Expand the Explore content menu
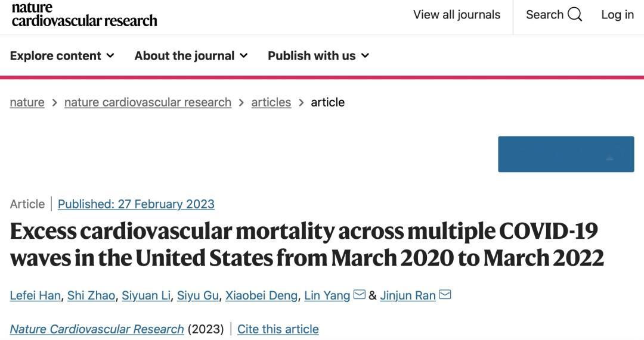644x340 pixels. pyautogui.click(x=62, y=55)
